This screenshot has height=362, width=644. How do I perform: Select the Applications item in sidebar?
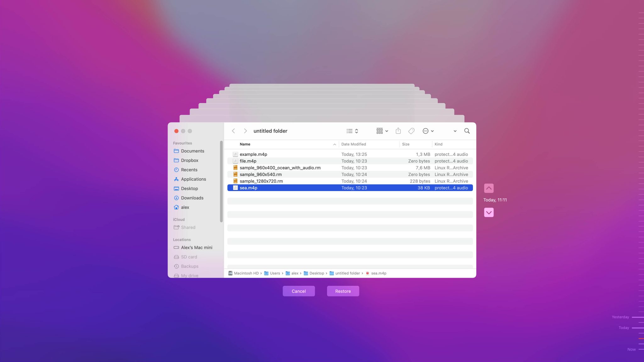coord(193,179)
